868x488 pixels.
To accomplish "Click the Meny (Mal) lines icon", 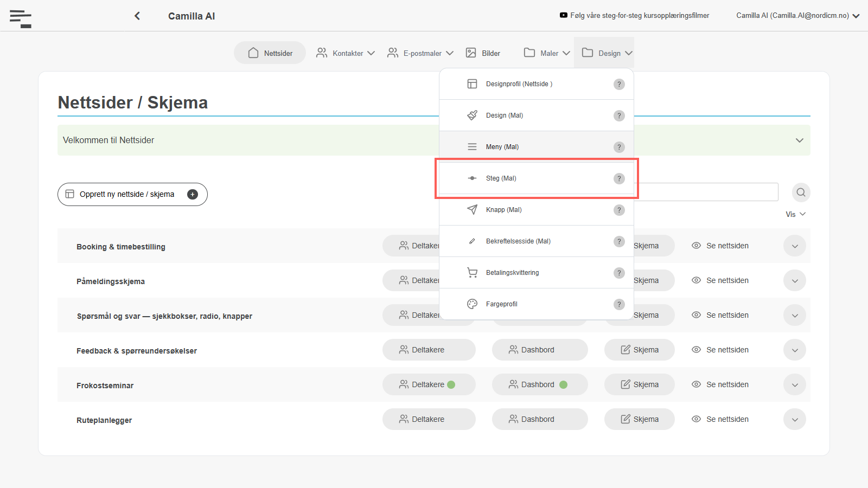I will click(472, 147).
